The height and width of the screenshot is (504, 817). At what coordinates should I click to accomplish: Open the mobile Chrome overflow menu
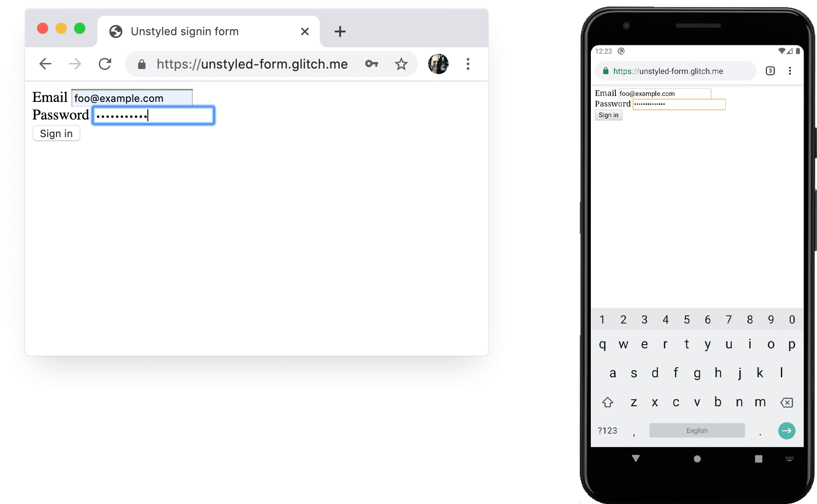click(790, 70)
